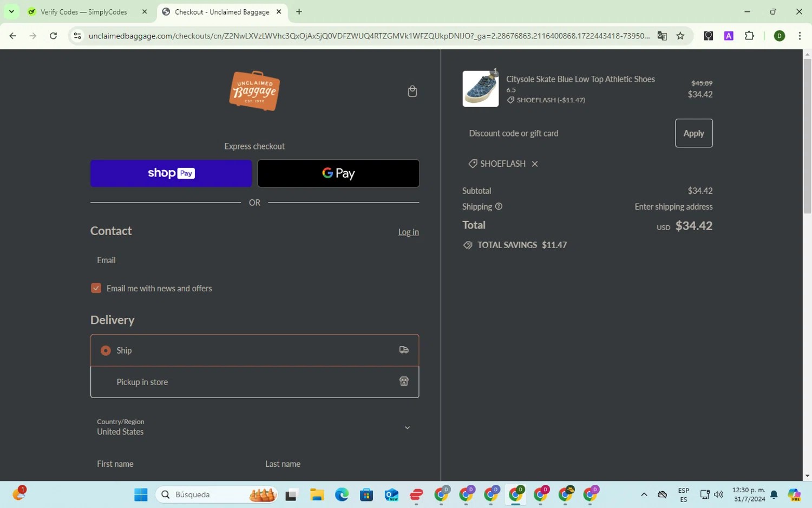Screen dimensions: 812x508
Task: Reload the checkout page
Action: point(53,36)
